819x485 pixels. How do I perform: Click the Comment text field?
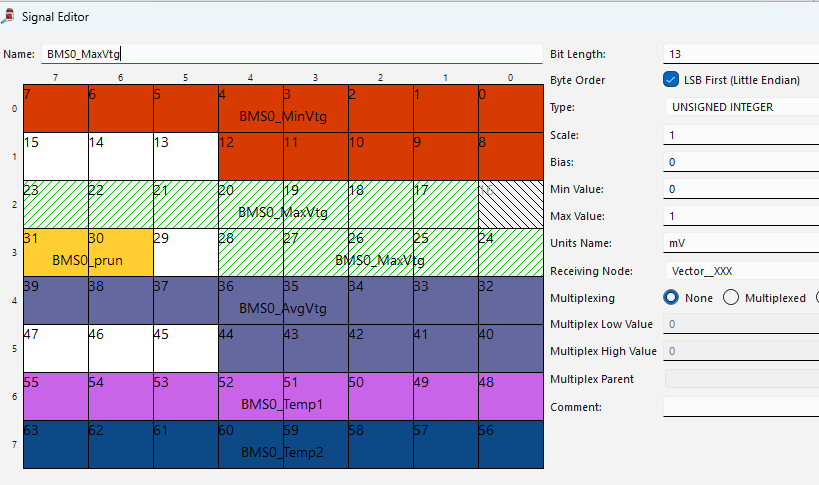coord(740,407)
